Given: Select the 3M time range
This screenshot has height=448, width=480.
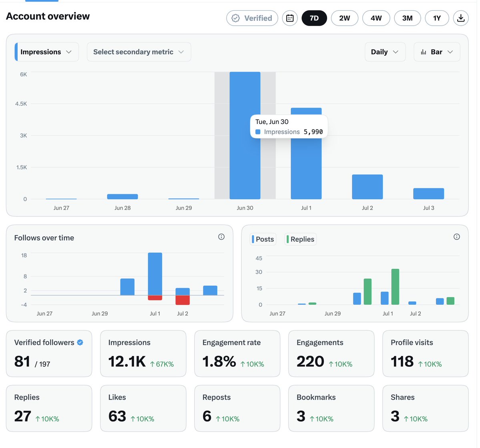Looking at the screenshot, I should (408, 18).
